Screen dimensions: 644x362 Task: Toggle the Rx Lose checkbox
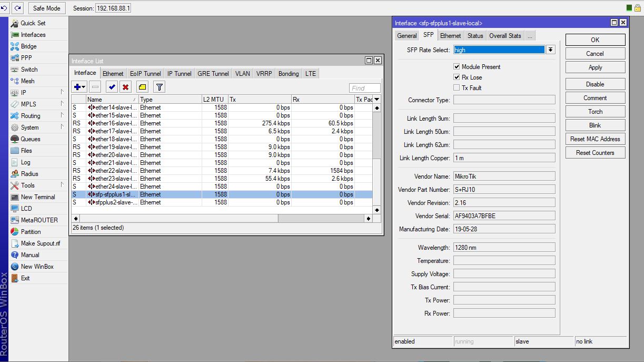(457, 77)
